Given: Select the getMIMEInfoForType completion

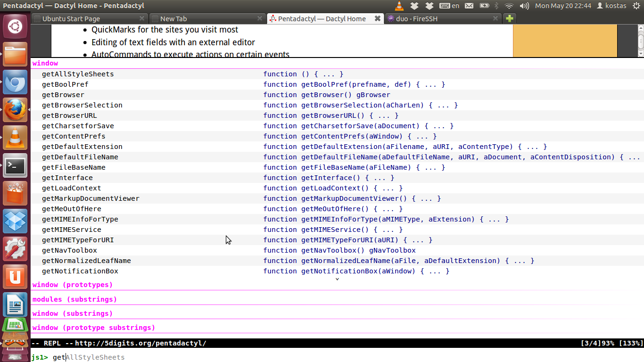Looking at the screenshot, I should (337, 219).
